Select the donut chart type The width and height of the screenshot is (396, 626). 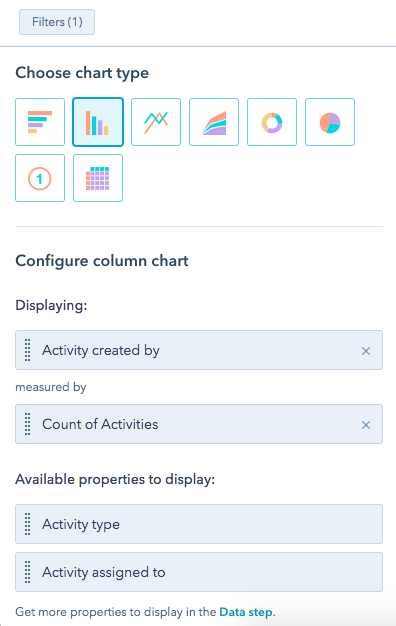click(272, 122)
